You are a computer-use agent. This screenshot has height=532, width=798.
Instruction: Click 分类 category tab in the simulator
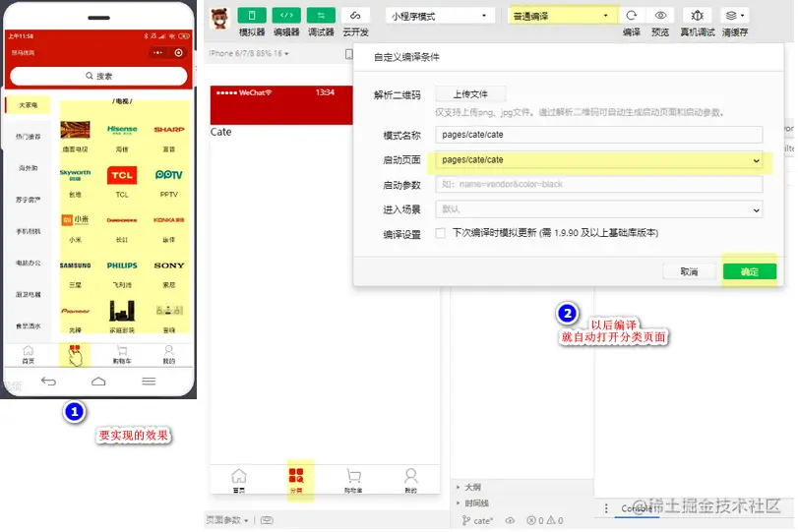point(296,481)
